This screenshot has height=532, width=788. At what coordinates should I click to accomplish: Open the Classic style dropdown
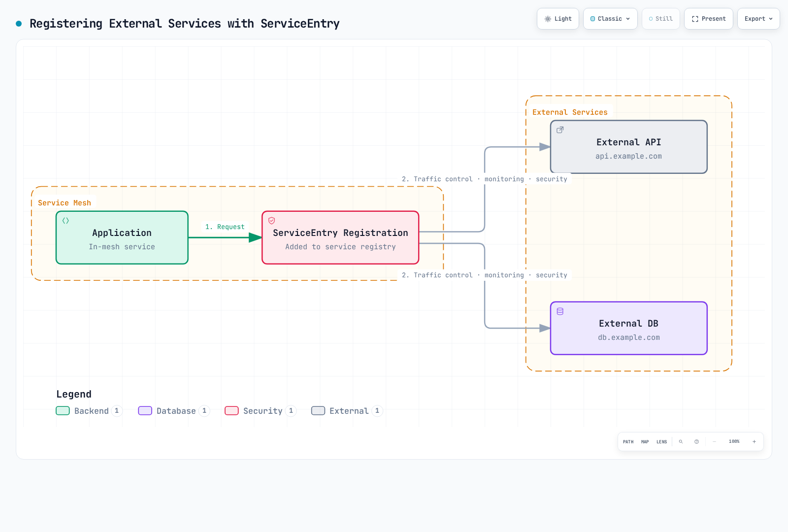(x=610, y=19)
